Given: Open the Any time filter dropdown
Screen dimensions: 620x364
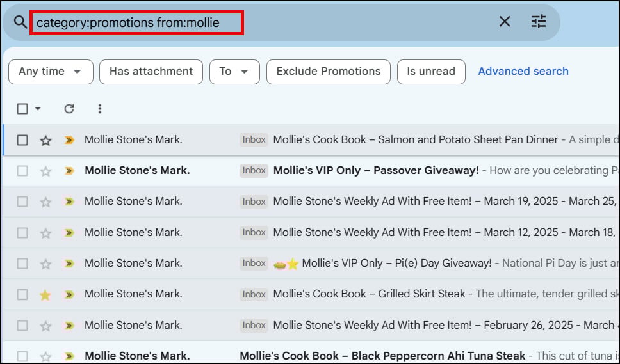Looking at the screenshot, I should (x=51, y=72).
